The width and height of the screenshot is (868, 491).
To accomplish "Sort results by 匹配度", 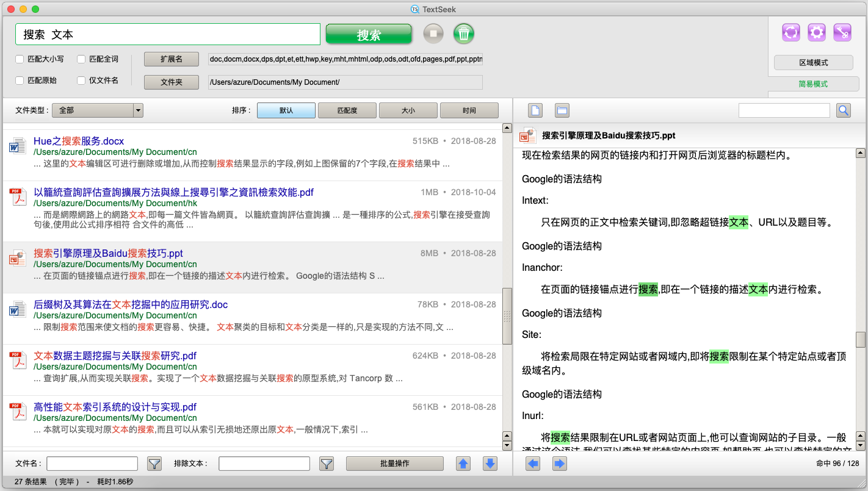I will [347, 110].
